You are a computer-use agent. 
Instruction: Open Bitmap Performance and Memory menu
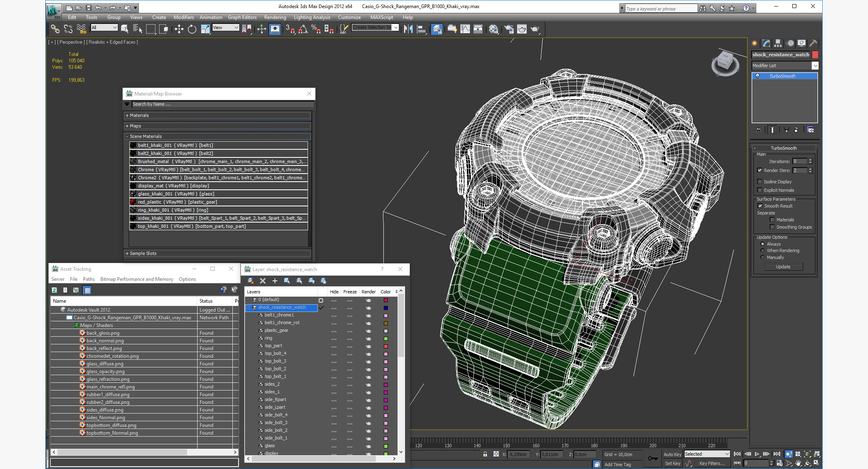[136, 279]
